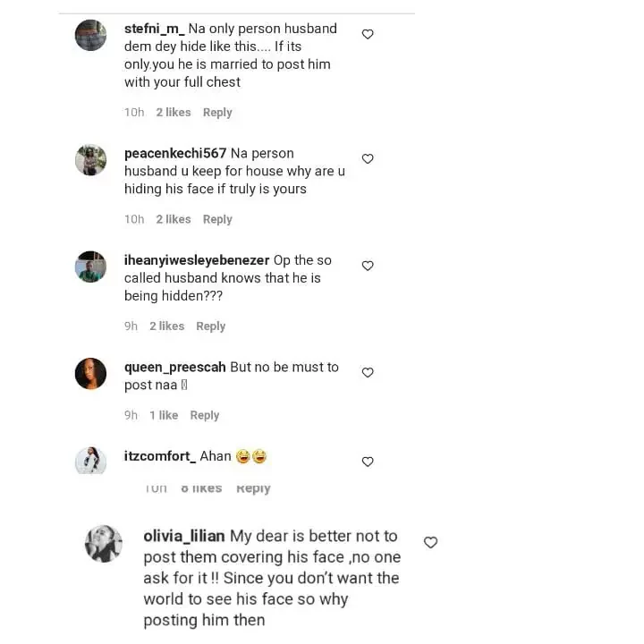The height and width of the screenshot is (644, 644).
Task: Tap heart beside olivia_lilian's comment
Action: (430, 542)
